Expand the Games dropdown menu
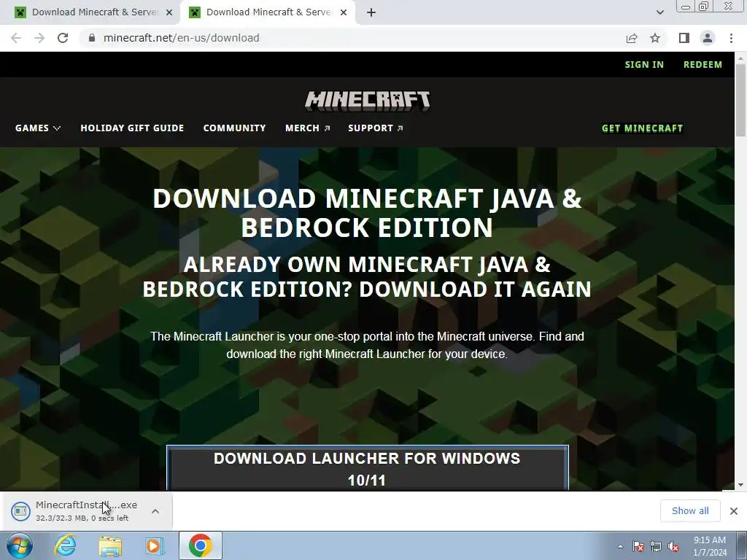The width and height of the screenshot is (747, 560). pos(38,128)
